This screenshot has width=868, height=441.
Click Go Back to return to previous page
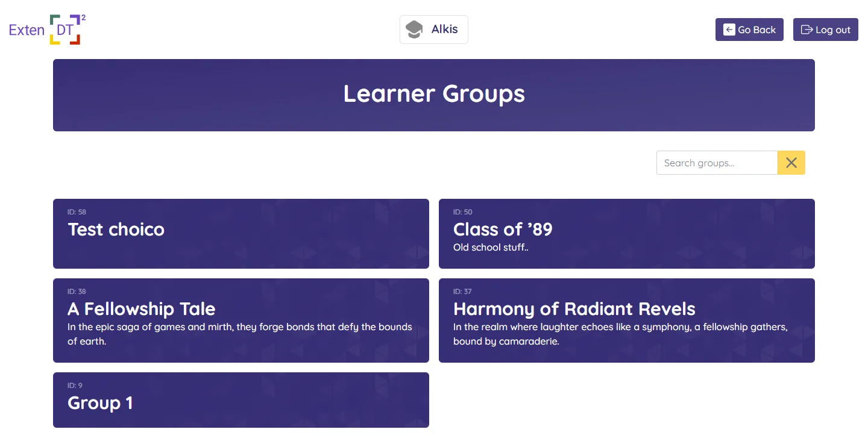click(x=749, y=29)
